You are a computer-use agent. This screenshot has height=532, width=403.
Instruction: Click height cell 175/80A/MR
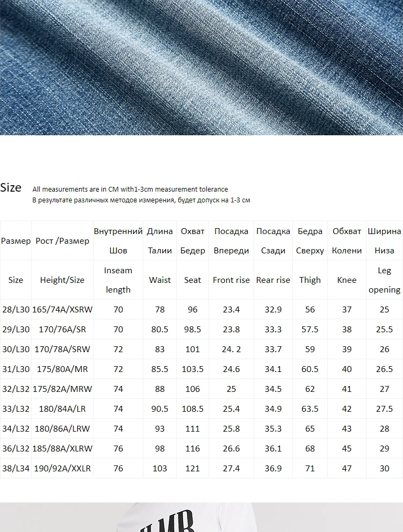click(x=62, y=369)
